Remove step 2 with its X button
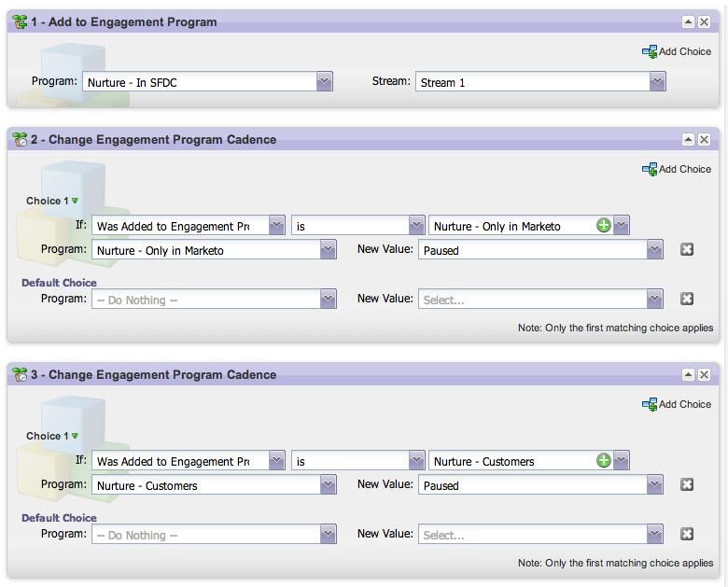 (704, 139)
